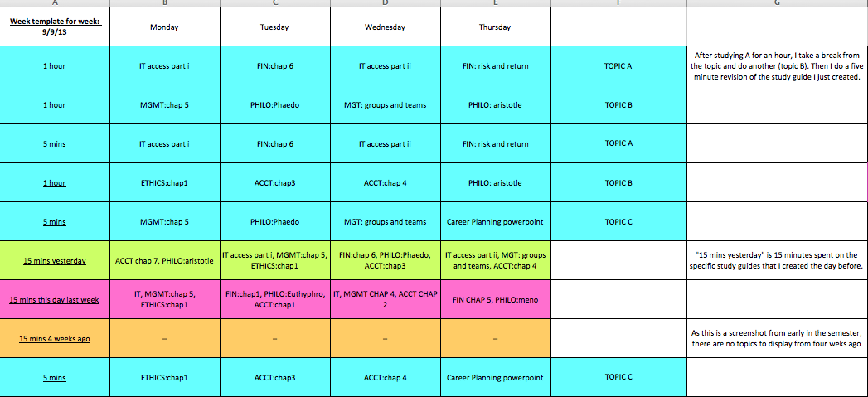Select 'PHILO:Phaedo' in the '1 hour' row

coord(274,104)
